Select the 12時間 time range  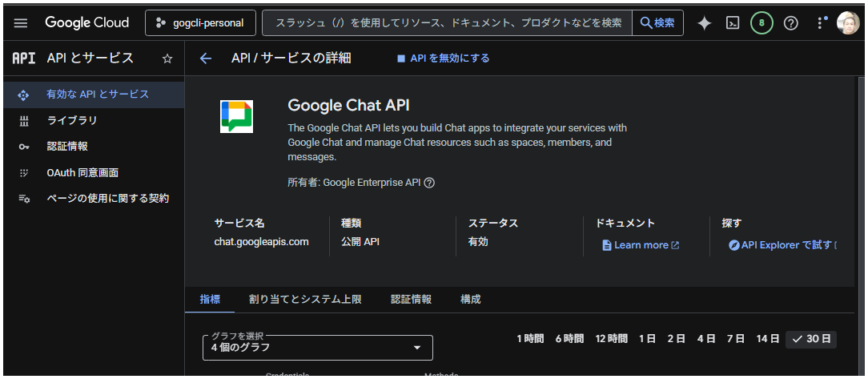pyautogui.click(x=612, y=339)
